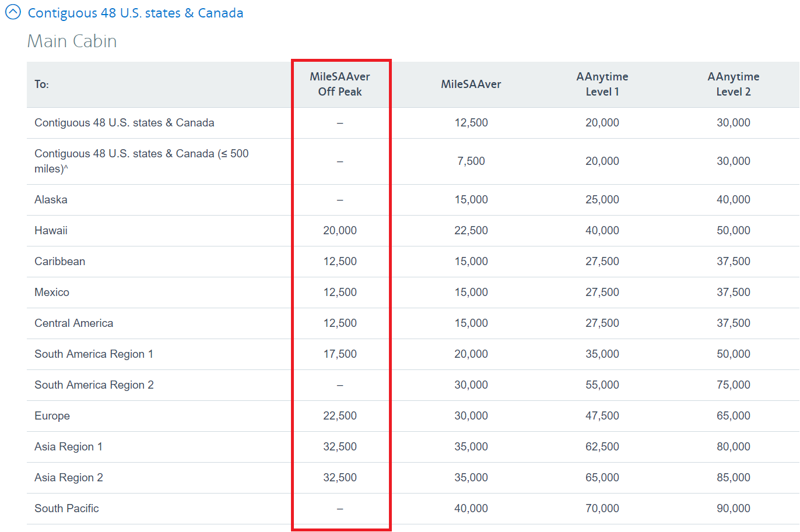
Task: Click South Pacific Level 2 value 90,000
Action: point(734,509)
